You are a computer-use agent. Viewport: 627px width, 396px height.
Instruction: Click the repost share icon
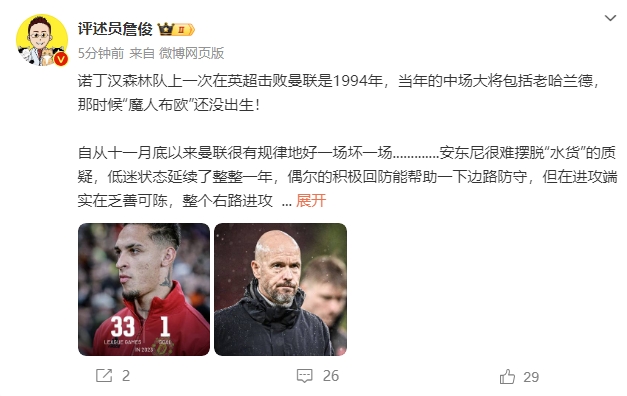pos(104,376)
